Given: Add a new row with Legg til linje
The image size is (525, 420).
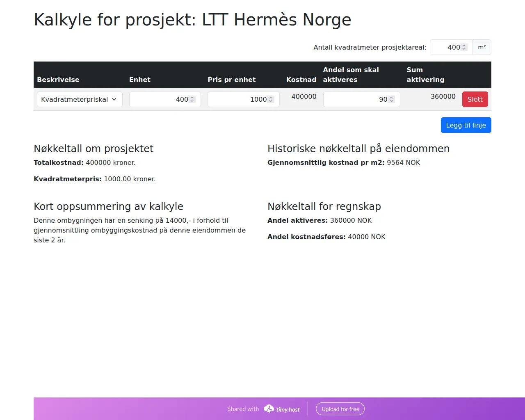Looking at the screenshot, I should [466, 125].
